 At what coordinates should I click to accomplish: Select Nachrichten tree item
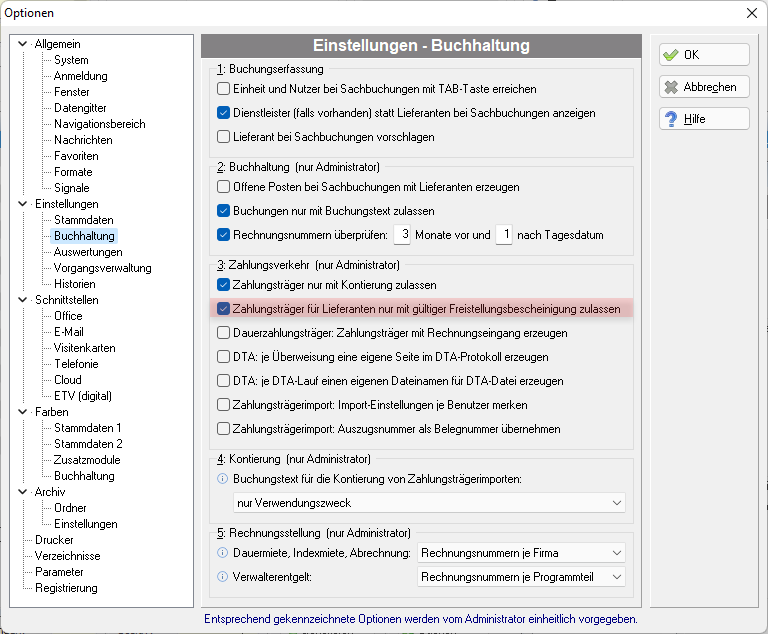[83, 140]
